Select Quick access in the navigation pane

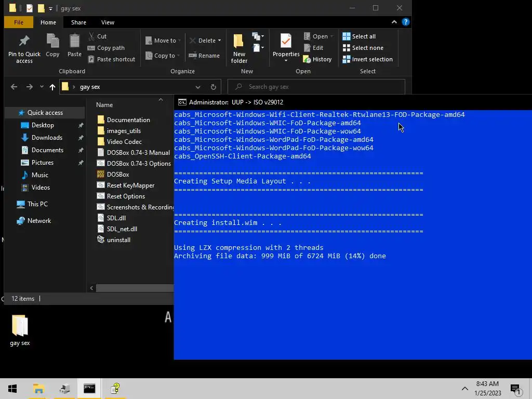[x=45, y=113]
